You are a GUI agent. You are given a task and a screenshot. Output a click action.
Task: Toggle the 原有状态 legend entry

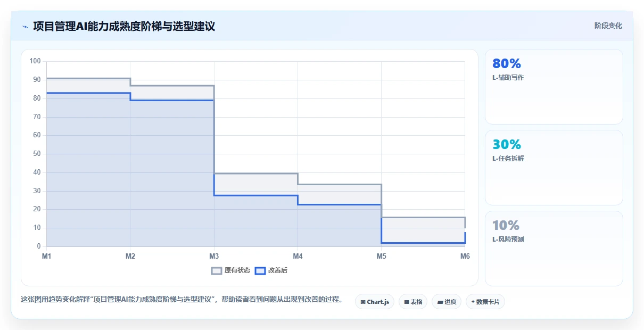click(x=231, y=270)
